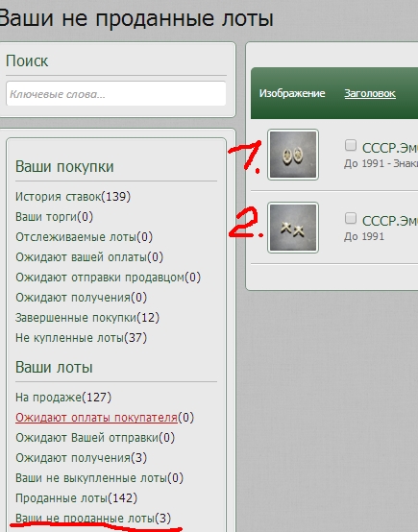Tick checkbox for the first СССР lot

[x=351, y=145]
